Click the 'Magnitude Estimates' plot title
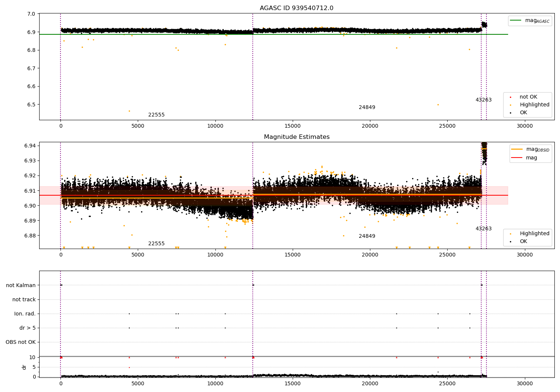This screenshot has width=560, height=392. (x=296, y=137)
